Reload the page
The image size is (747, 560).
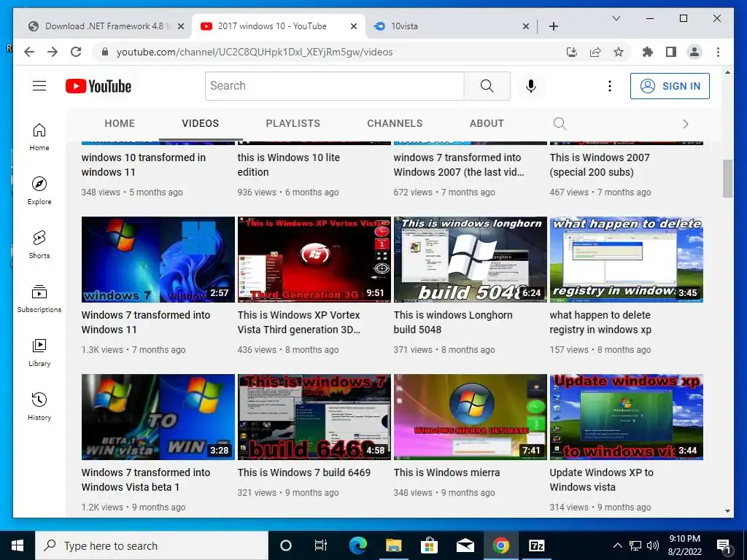pos(76,52)
